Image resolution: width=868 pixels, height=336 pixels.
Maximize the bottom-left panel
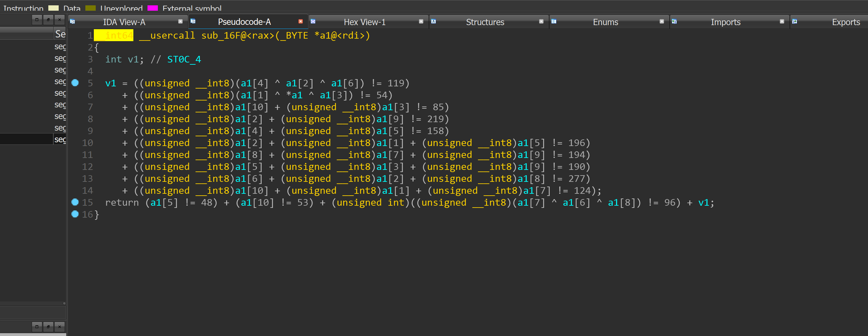(37, 327)
